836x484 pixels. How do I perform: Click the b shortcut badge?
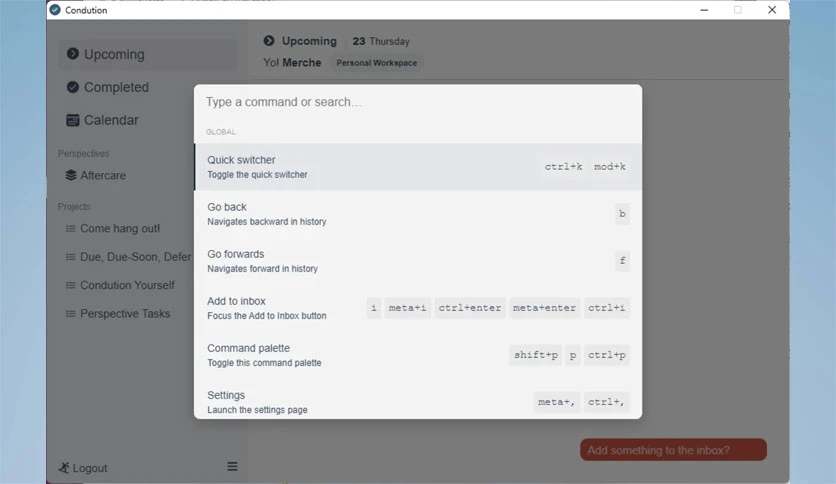pyautogui.click(x=622, y=214)
